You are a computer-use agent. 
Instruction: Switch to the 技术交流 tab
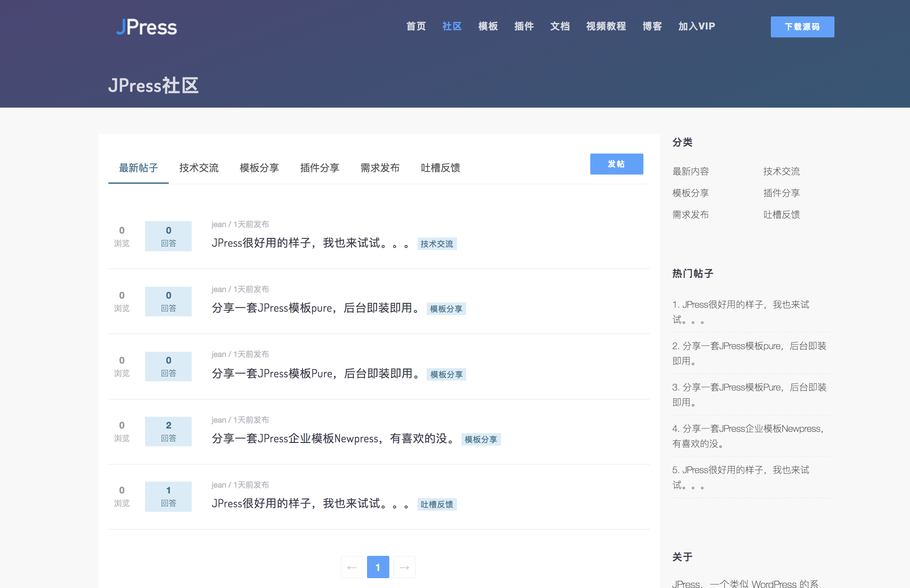point(199,168)
